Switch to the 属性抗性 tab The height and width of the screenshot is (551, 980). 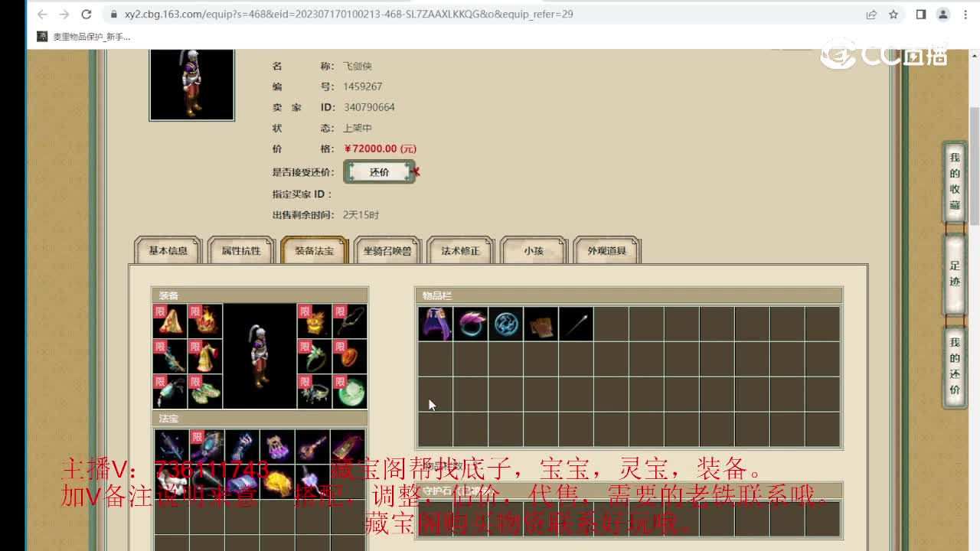(241, 250)
